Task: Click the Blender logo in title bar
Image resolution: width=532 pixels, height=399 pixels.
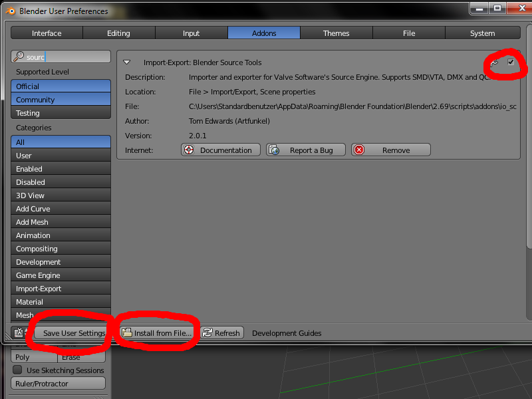Action: (x=11, y=11)
